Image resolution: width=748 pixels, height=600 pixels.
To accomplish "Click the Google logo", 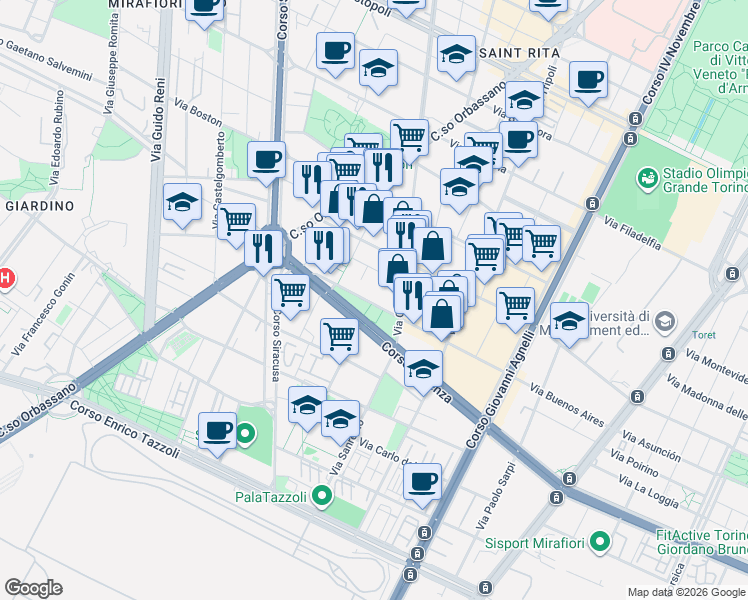I will [33, 588].
